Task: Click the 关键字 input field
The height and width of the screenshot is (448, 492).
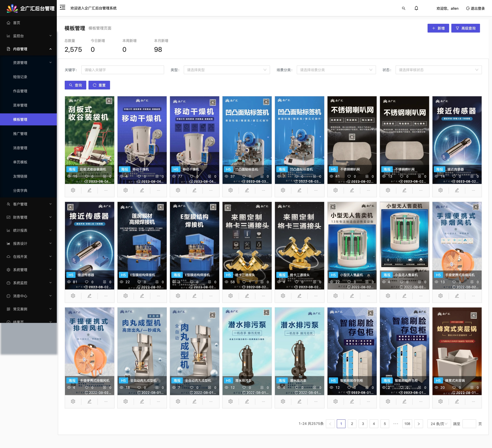Action: tap(123, 70)
